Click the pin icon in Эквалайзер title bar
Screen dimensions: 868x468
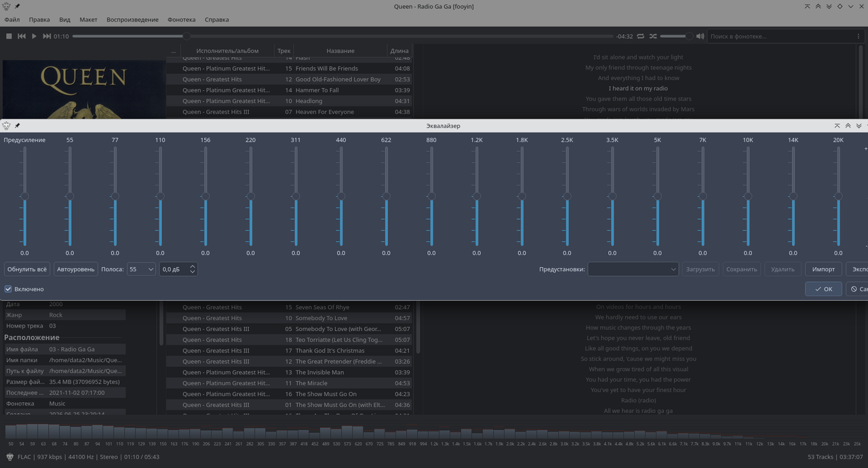(17, 125)
